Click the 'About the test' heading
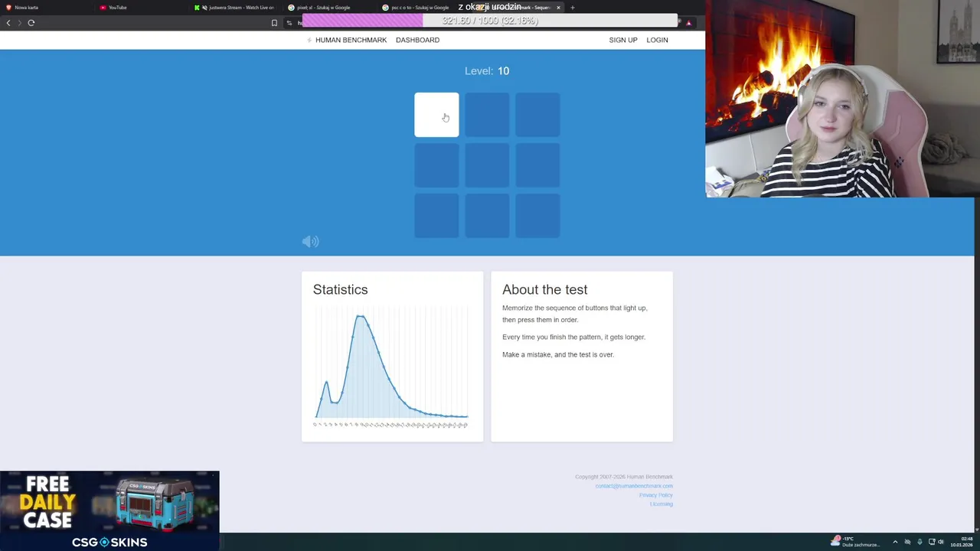The image size is (980, 551). click(x=544, y=289)
